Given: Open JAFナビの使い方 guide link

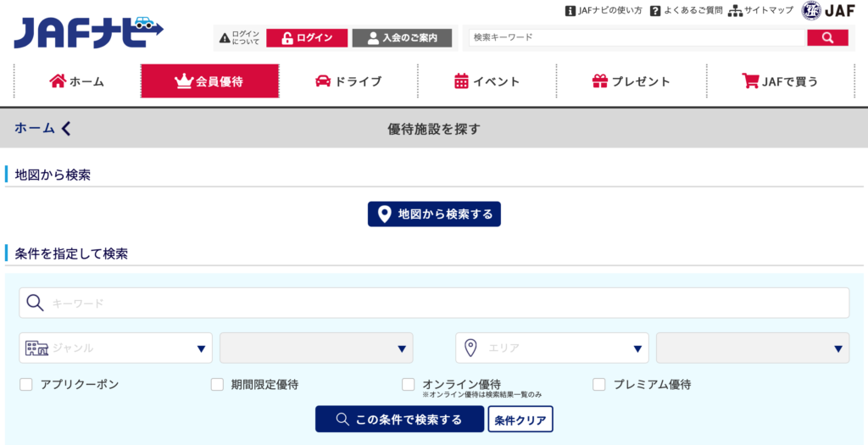Looking at the screenshot, I should (x=609, y=10).
